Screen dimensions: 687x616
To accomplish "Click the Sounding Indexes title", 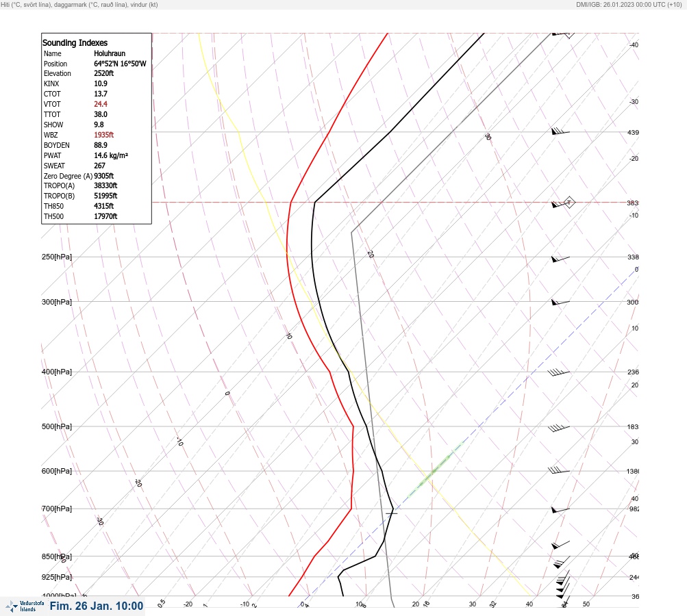I will tap(75, 43).
